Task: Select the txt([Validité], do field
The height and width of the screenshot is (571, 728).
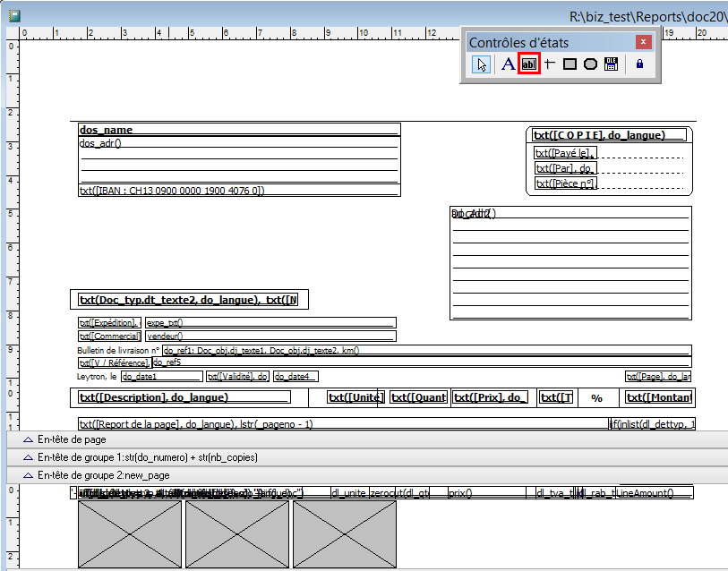Action: [237, 377]
